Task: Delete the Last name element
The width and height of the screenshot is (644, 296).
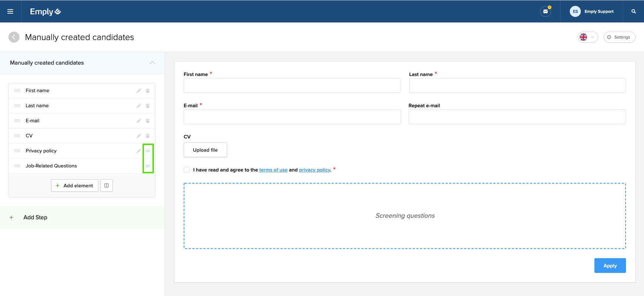Action: coord(148,106)
